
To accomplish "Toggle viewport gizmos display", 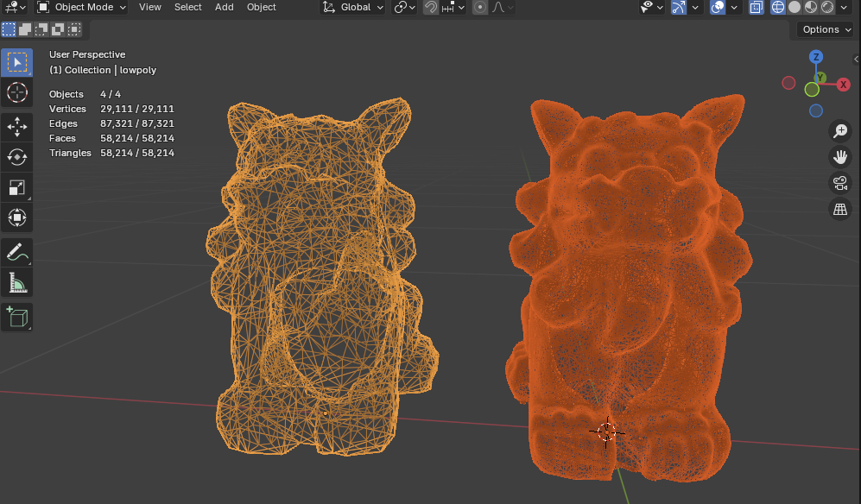I will (679, 7).
